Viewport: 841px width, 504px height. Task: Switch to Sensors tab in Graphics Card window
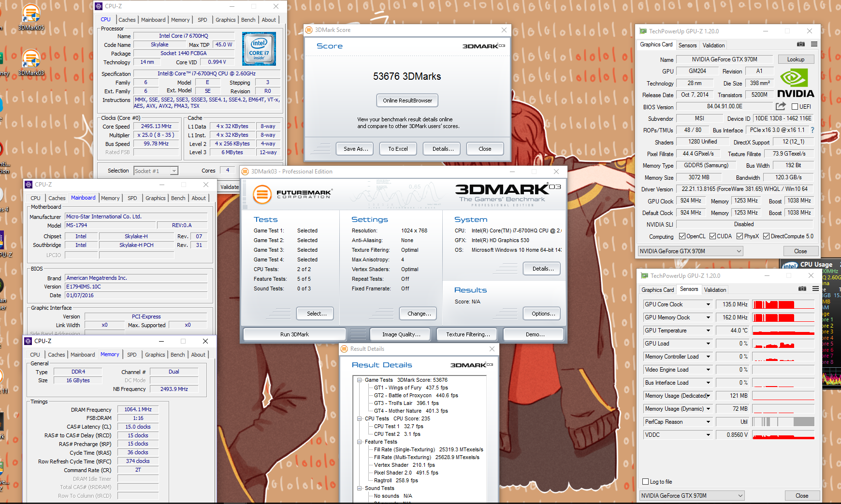688,45
